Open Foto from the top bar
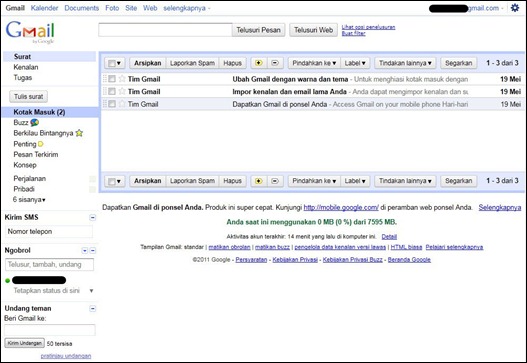 pyautogui.click(x=112, y=8)
